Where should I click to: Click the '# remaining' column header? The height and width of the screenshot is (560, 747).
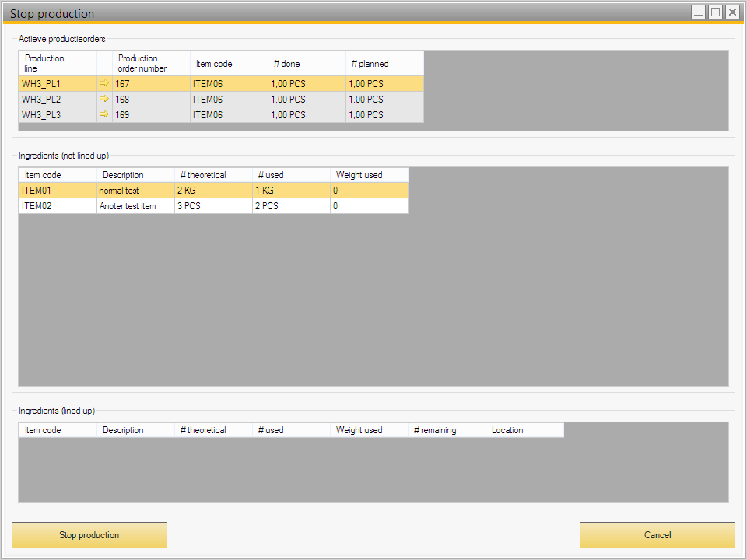(447, 430)
